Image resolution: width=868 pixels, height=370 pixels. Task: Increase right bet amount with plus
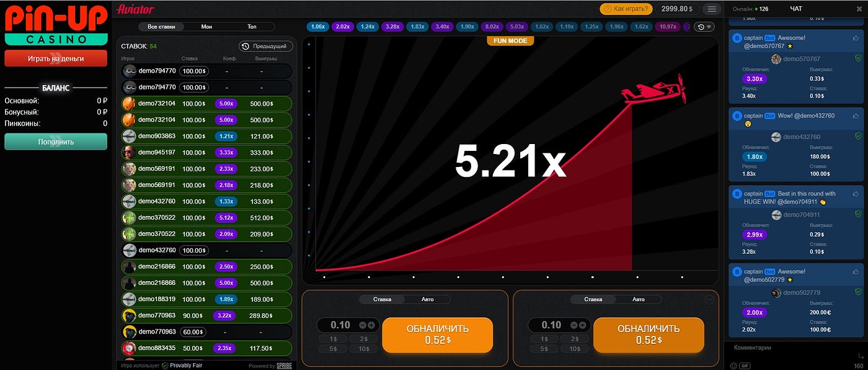583,325
